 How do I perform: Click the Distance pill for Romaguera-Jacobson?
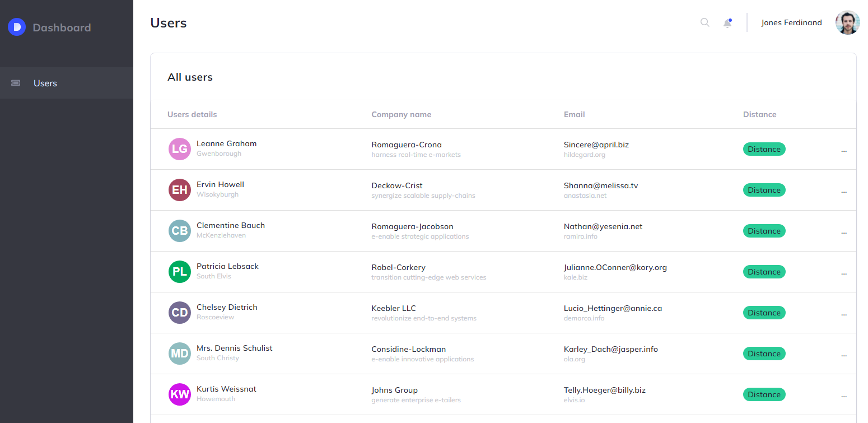tap(764, 230)
